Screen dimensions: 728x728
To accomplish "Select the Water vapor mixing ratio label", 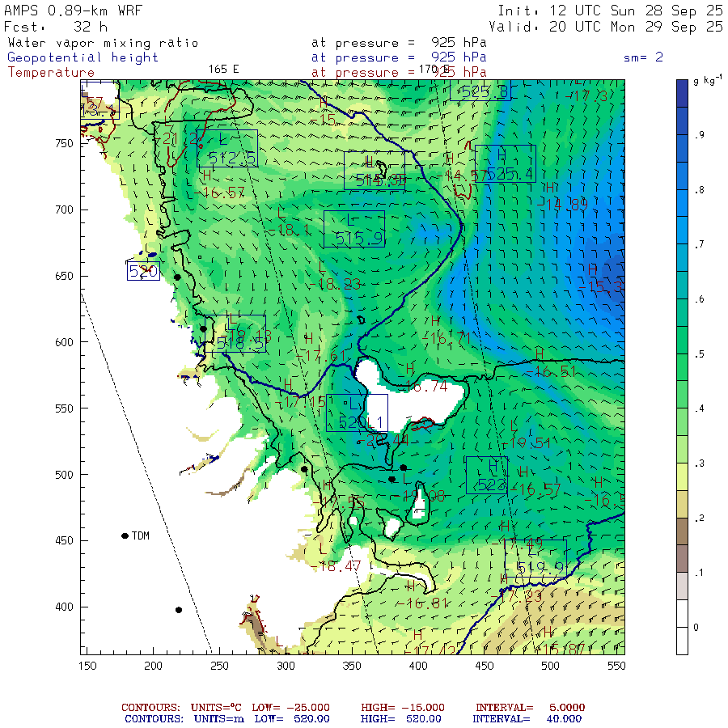I will [103, 43].
